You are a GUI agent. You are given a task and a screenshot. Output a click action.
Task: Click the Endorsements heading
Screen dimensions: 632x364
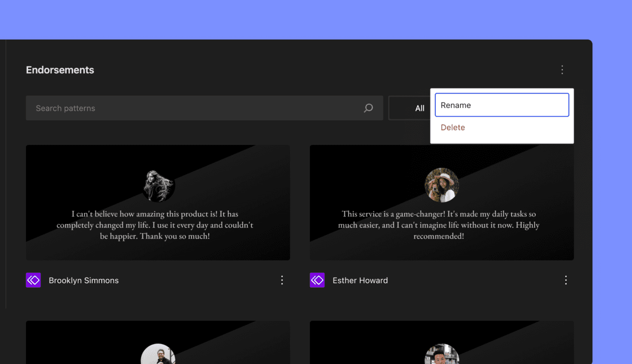pyautogui.click(x=60, y=70)
